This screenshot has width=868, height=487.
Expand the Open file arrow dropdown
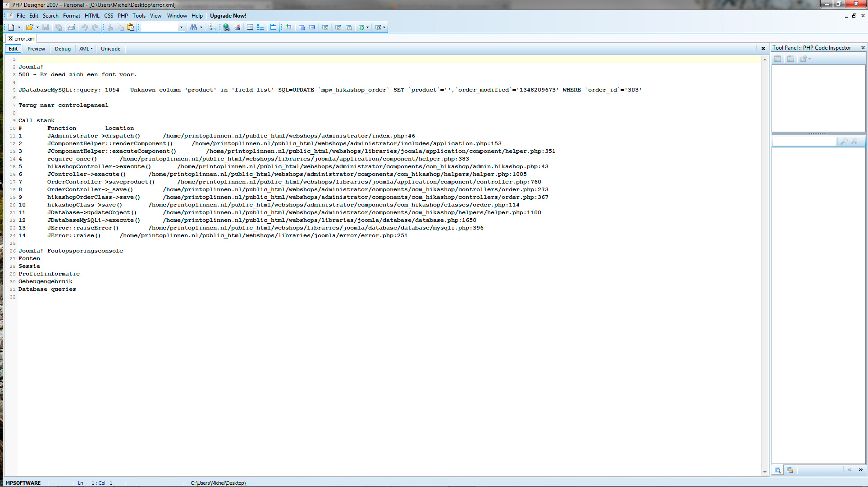coord(37,28)
